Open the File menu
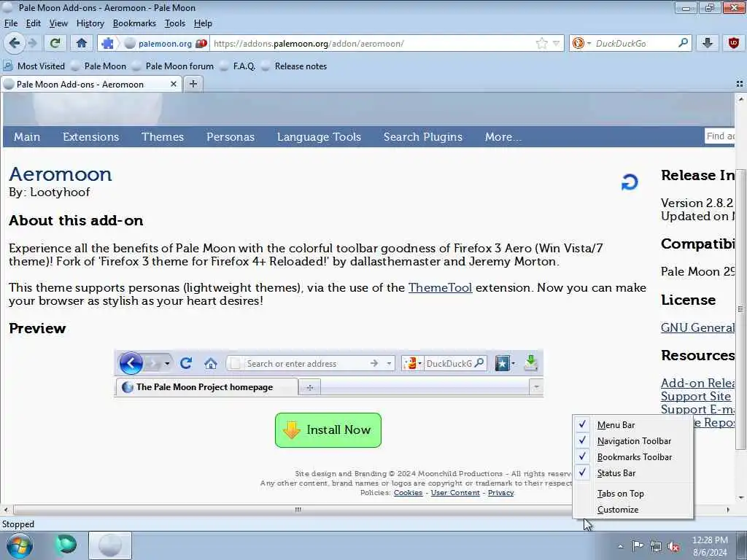The height and width of the screenshot is (560, 747). coord(10,23)
